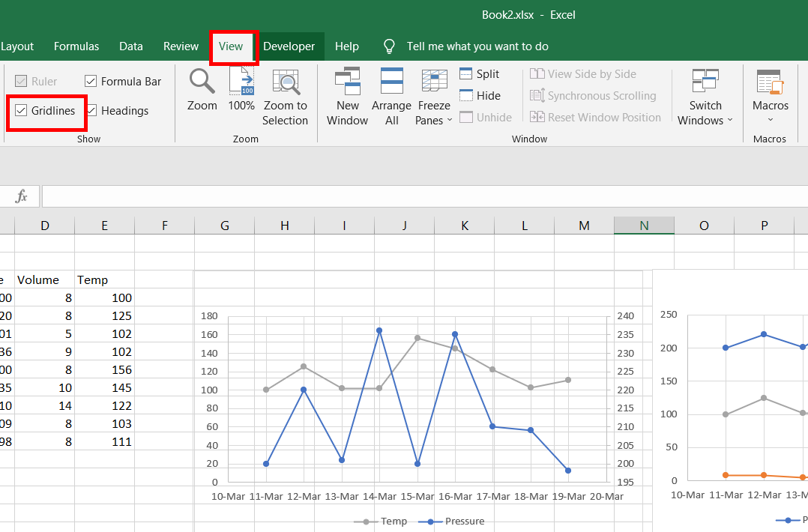Click Zoom to Selection icon
808x532 pixels.
pyautogui.click(x=285, y=81)
